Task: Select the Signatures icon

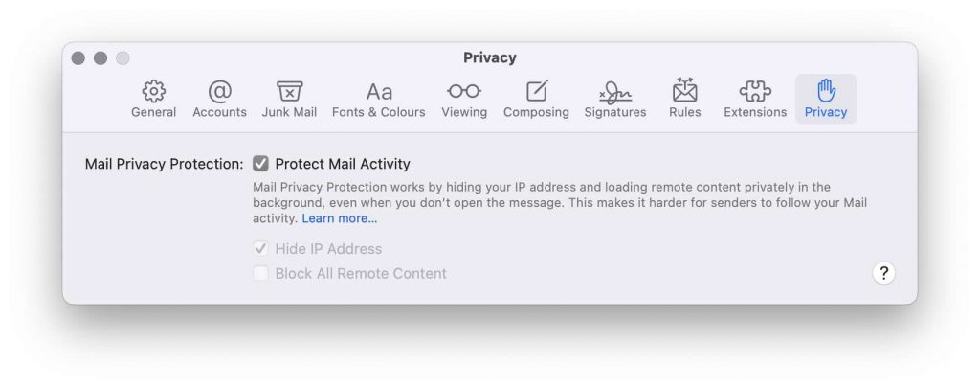Action: (615, 93)
